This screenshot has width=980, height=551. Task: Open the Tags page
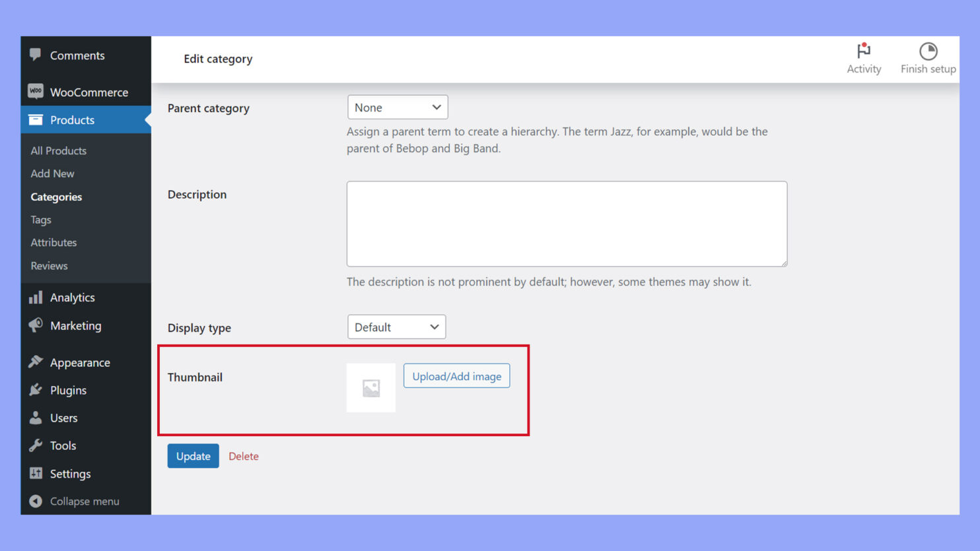coord(40,220)
